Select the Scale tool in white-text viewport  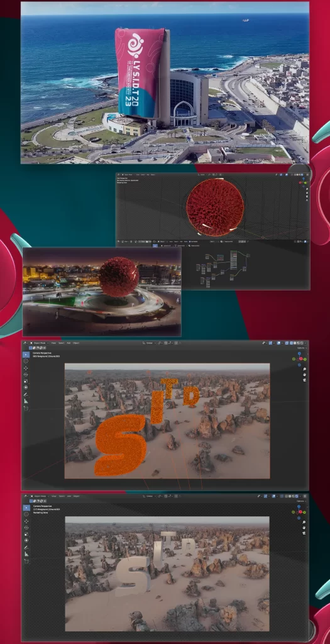(26, 534)
